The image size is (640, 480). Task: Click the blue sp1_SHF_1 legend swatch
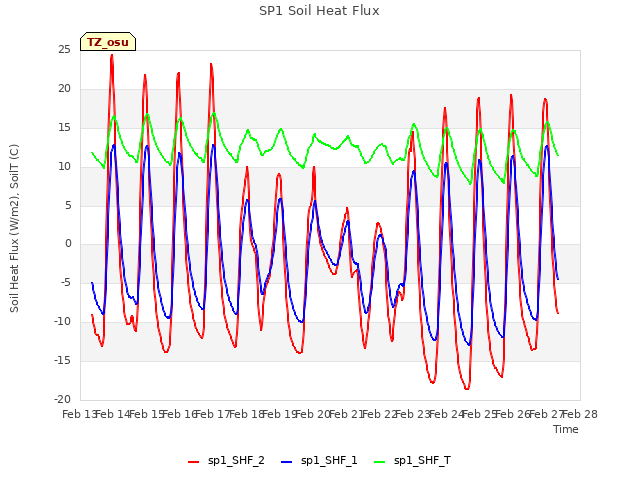[287, 462]
